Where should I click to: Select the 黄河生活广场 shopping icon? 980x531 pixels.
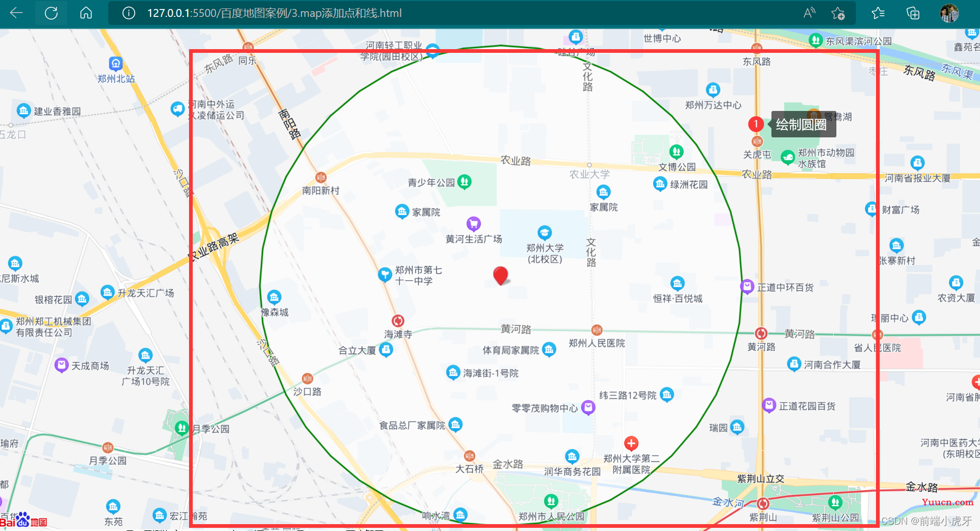pos(474,224)
